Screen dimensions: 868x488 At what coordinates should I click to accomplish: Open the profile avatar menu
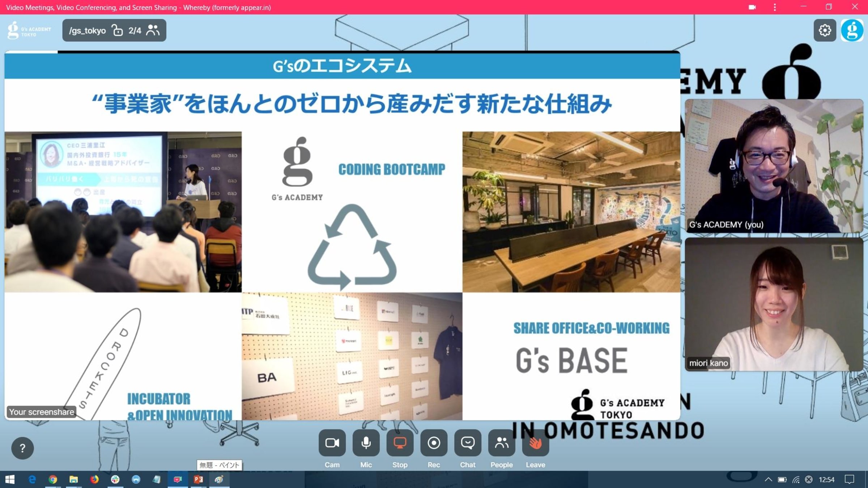852,30
